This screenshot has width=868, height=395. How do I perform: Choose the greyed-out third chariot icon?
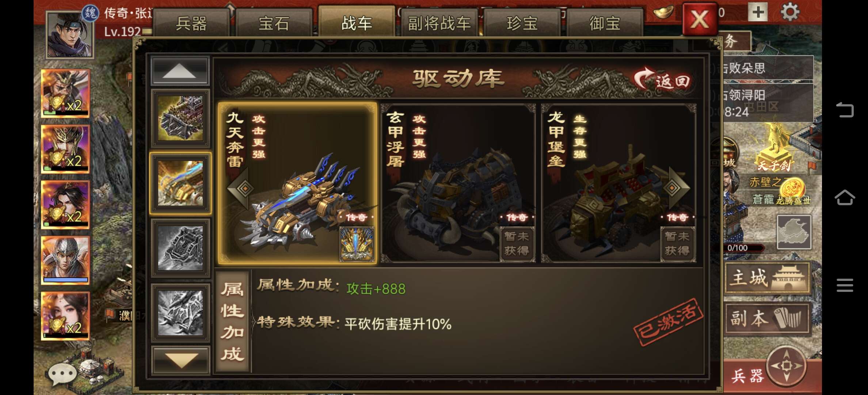[180, 248]
